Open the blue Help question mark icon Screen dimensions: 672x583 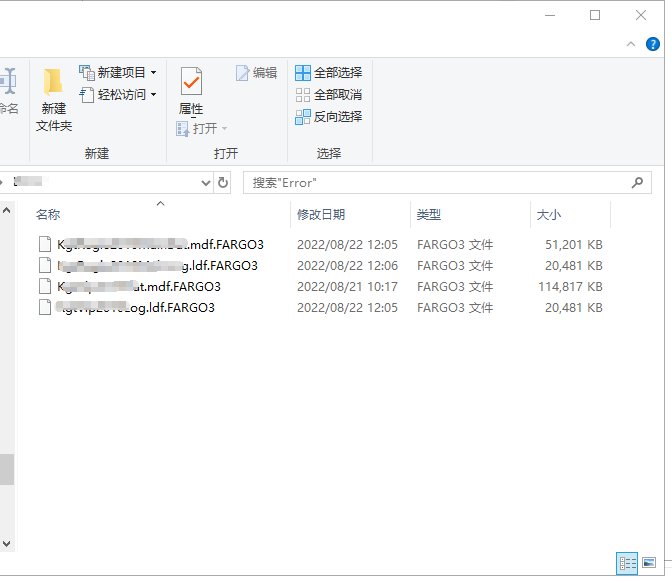click(x=652, y=44)
